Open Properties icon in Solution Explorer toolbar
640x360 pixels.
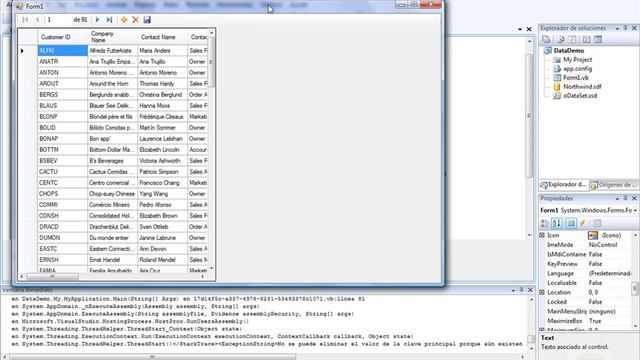pyautogui.click(x=546, y=40)
